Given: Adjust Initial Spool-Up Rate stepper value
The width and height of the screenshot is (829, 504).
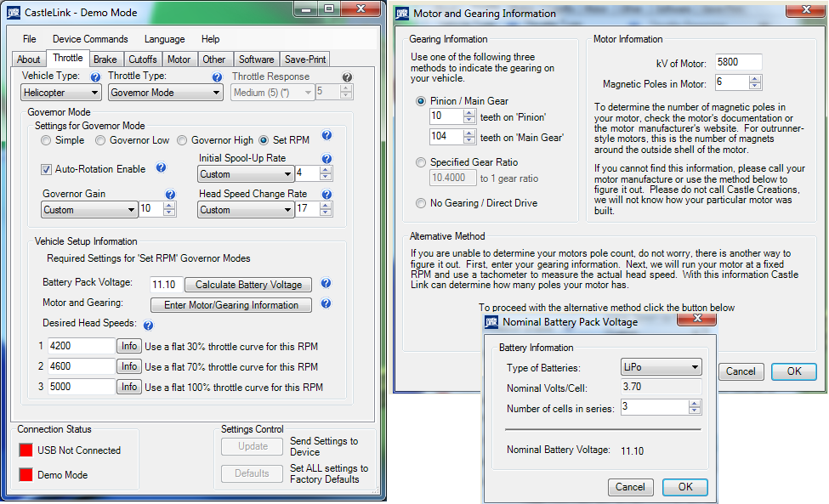Looking at the screenshot, I should (326, 173).
